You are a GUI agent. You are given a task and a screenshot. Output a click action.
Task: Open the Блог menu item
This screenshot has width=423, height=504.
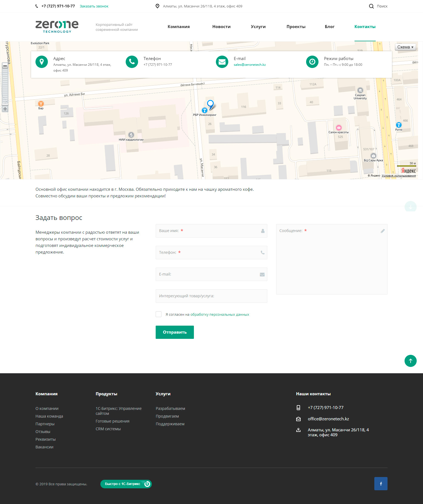coord(330,27)
